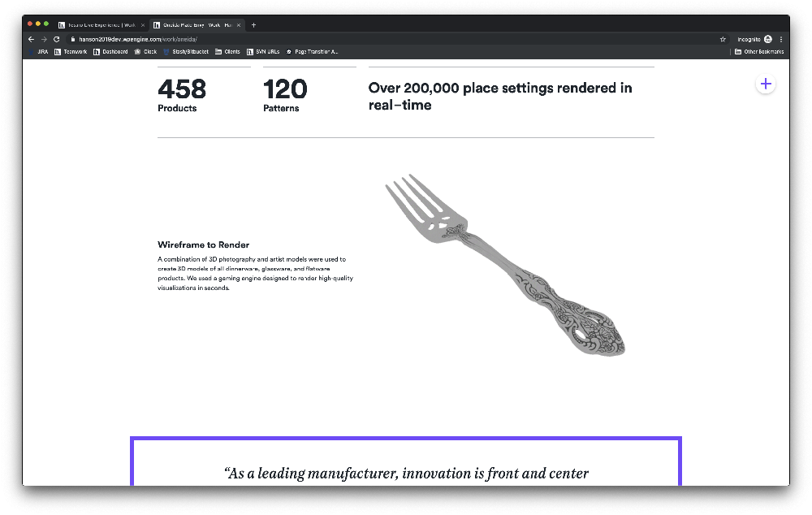View site info via the lock icon
This screenshot has height=515, width=812.
coord(73,39)
